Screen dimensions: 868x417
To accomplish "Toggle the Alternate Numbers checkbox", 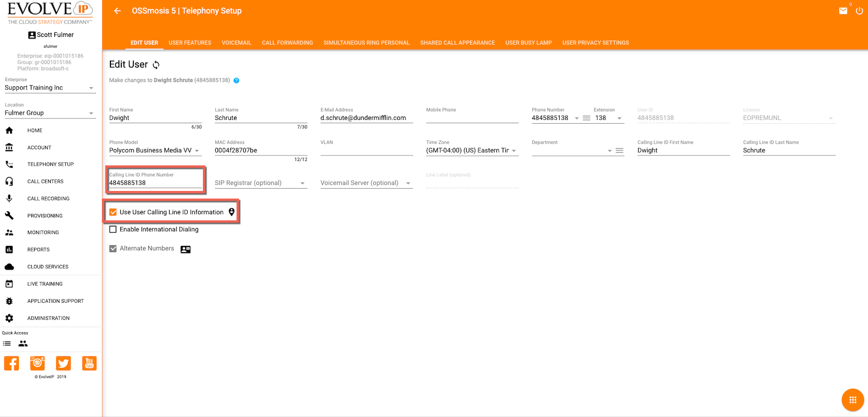I will [x=113, y=249].
